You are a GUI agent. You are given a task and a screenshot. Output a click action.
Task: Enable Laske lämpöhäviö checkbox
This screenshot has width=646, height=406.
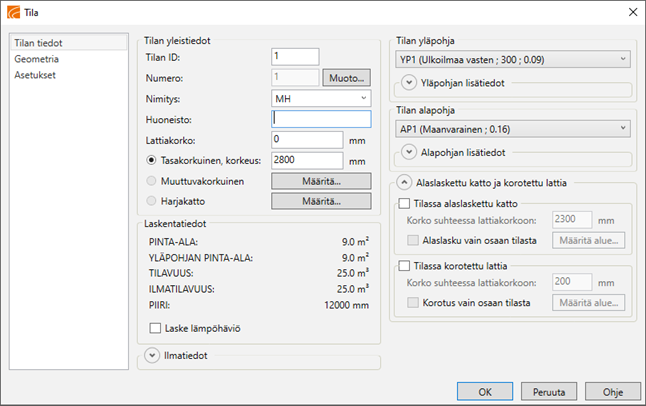click(x=155, y=327)
